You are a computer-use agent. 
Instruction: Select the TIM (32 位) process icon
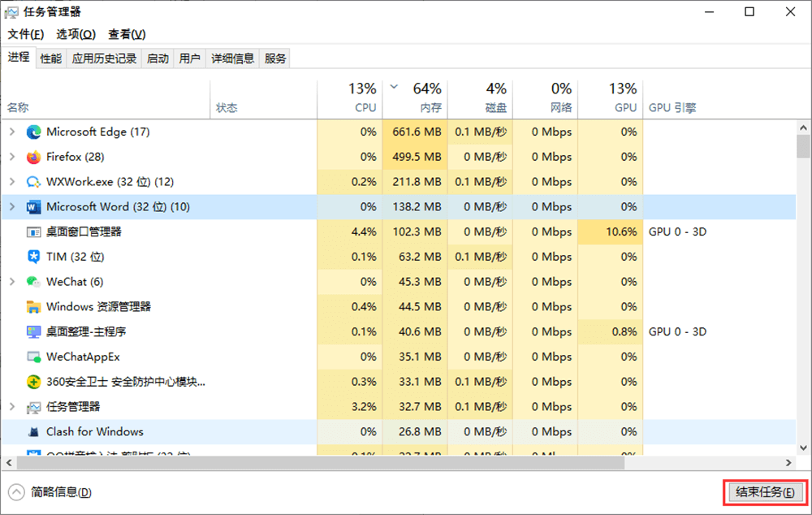(33, 257)
